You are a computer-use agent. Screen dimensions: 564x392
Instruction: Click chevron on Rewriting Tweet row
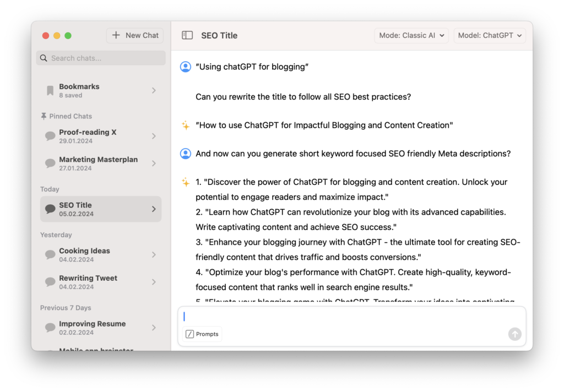(154, 282)
